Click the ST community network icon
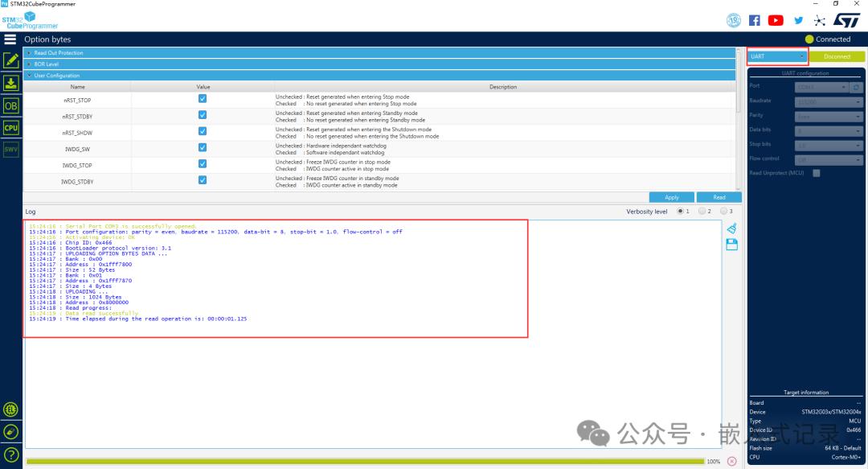 (820, 20)
